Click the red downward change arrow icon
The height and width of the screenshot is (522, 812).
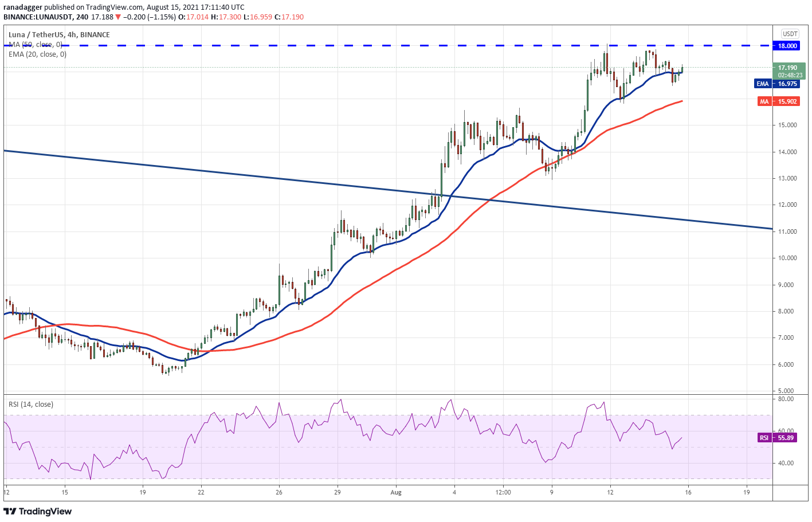click(119, 17)
